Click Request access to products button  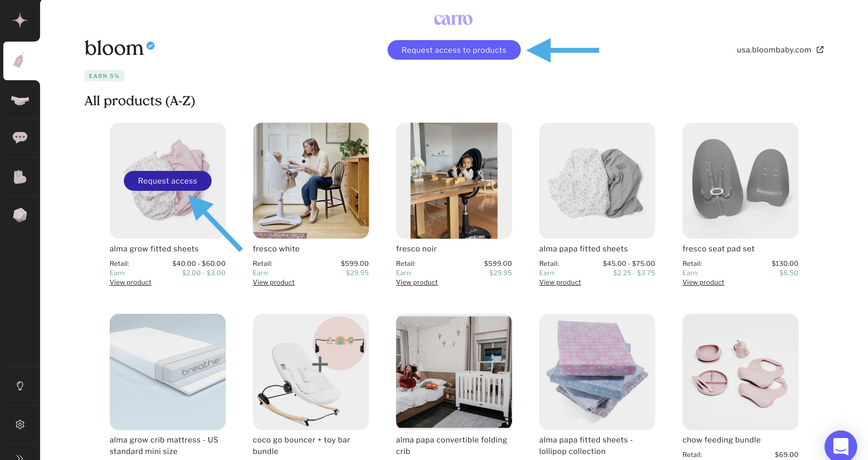(454, 50)
